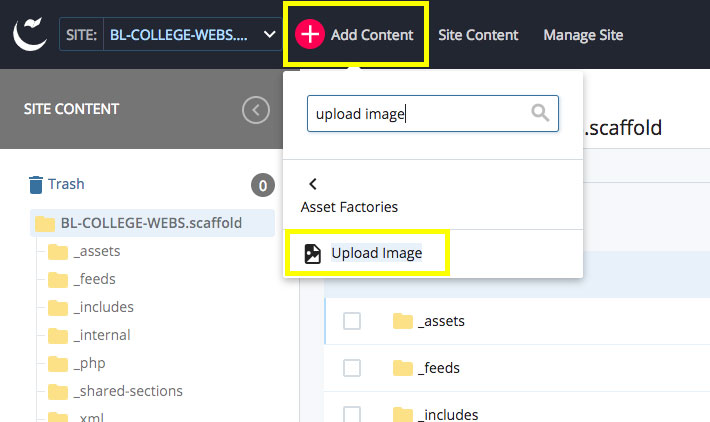The width and height of the screenshot is (710, 422).
Task: Click folder icon beside _internal in tree
Action: 58,336
